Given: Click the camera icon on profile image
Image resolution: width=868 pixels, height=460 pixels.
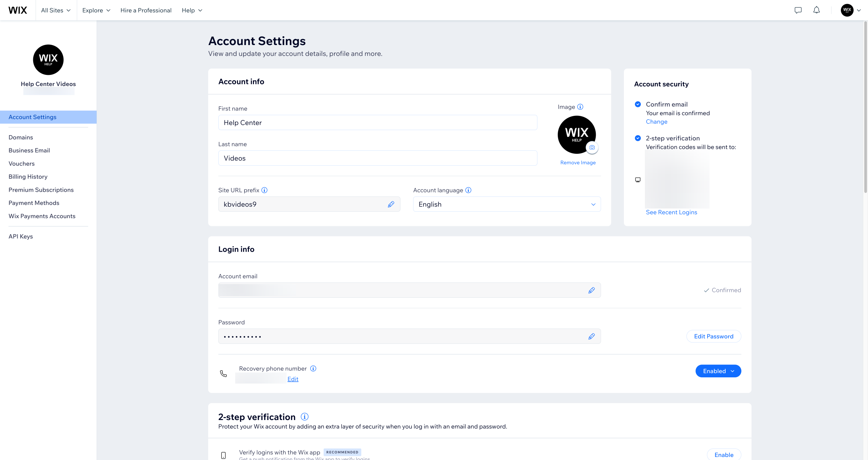Looking at the screenshot, I should click(592, 147).
